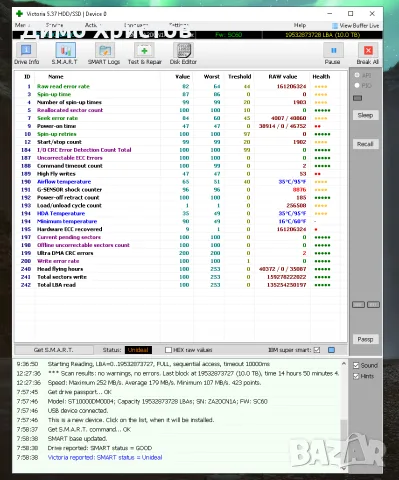Image resolution: width=399 pixels, height=480 pixels.
Task: Click the left small gray button above Passp
Action: 358,305
